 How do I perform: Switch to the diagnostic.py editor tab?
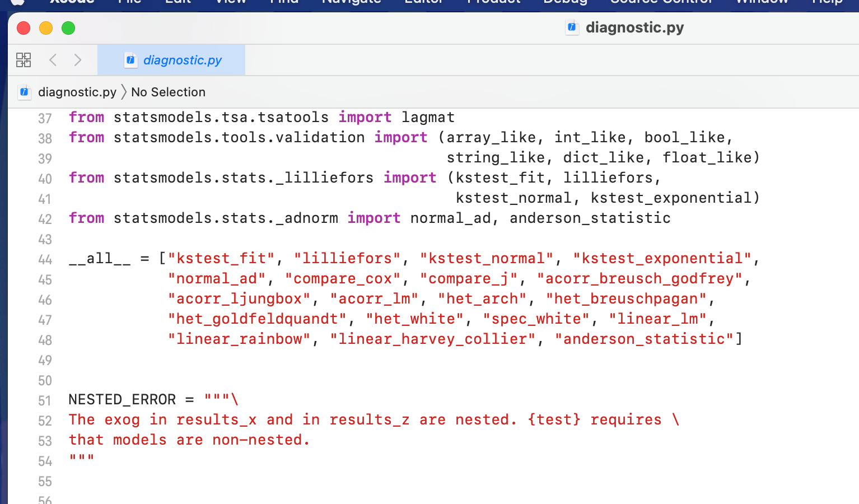tap(181, 60)
